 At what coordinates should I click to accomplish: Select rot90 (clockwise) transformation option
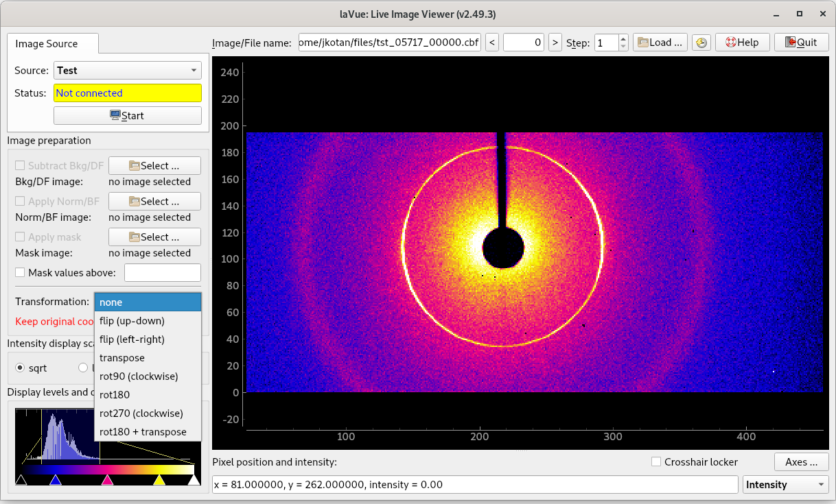[x=138, y=376]
